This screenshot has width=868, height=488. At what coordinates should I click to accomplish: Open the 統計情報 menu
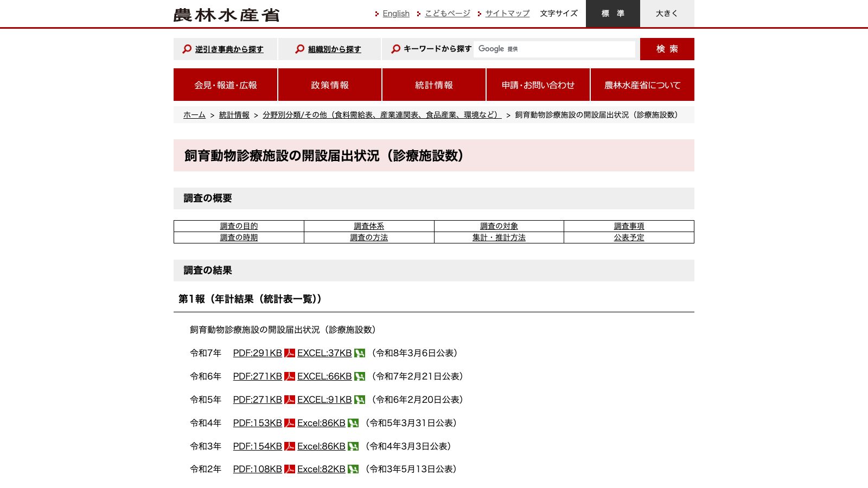(434, 85)
